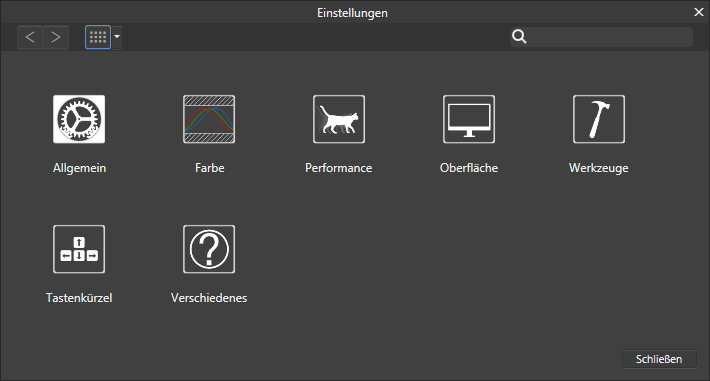The width and height of the screenshot is (710, 381).
Task: Click the Schließen button
Action: (659, 359)
